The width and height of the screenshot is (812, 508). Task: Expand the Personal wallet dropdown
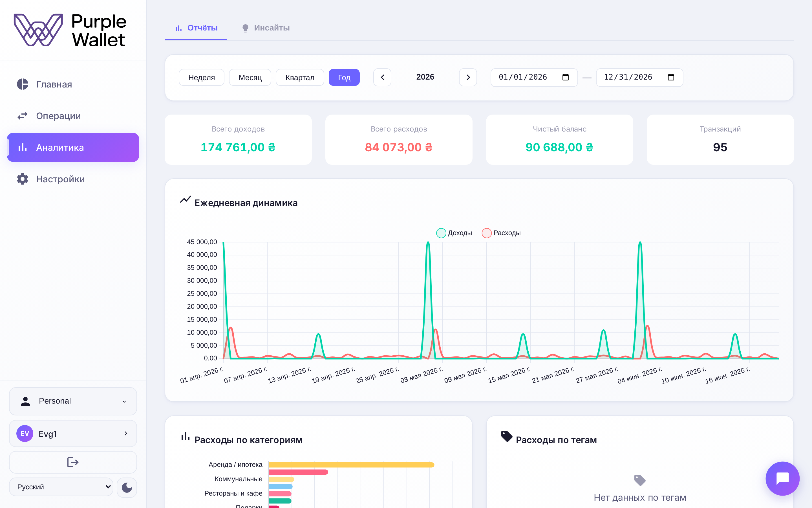point(73,401)
